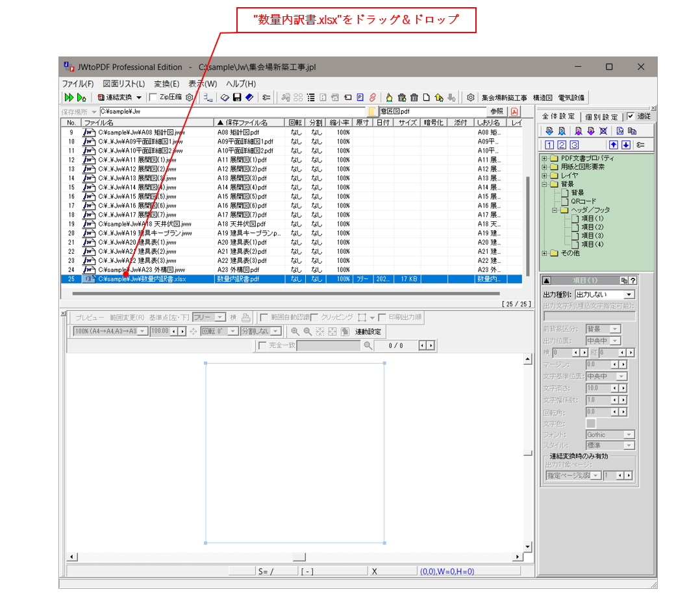Click the paperclip attachment icon in the toolbar

coord(371,97)
